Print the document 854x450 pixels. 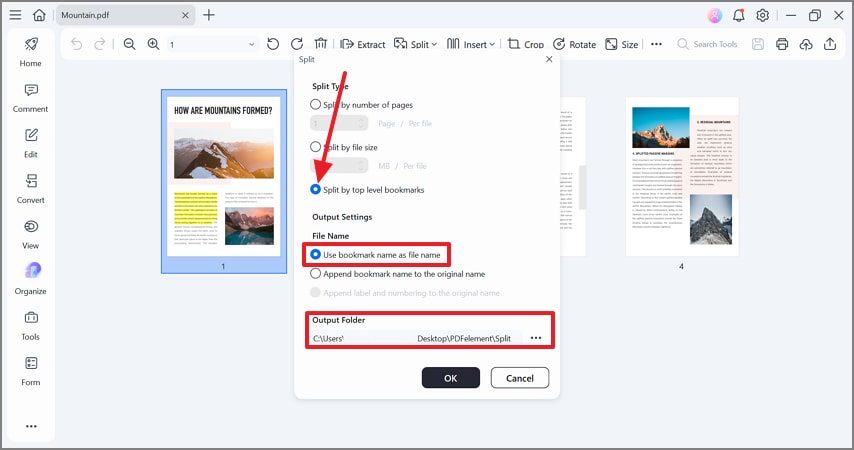[x=782, y=44]
